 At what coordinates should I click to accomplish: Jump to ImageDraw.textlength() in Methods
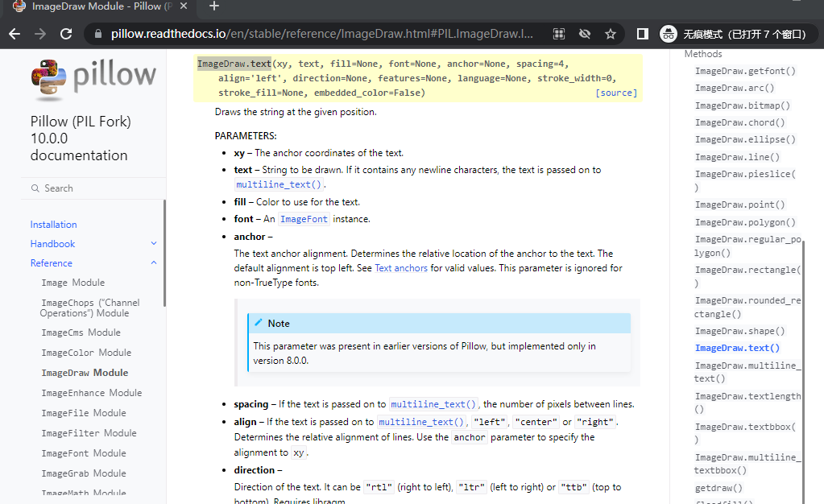(x=747, y=402)
